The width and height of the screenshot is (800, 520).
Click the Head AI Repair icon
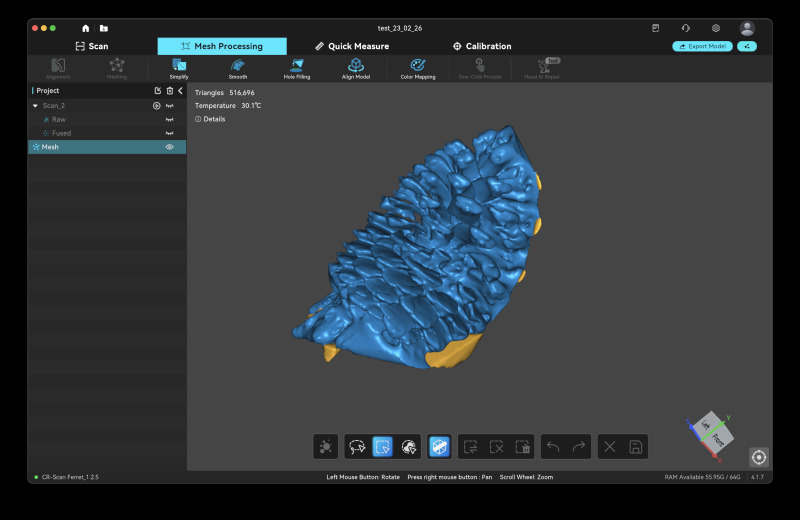coord(542,68)
